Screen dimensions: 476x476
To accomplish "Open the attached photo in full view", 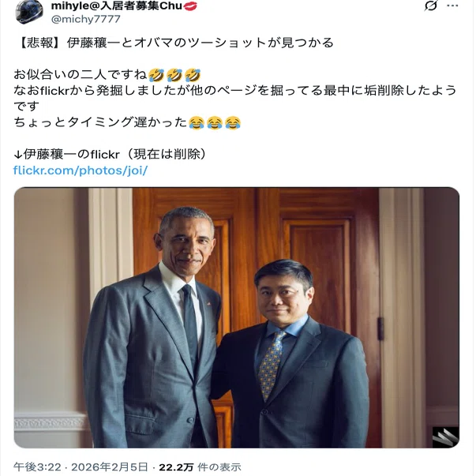I will coord(237,317).
